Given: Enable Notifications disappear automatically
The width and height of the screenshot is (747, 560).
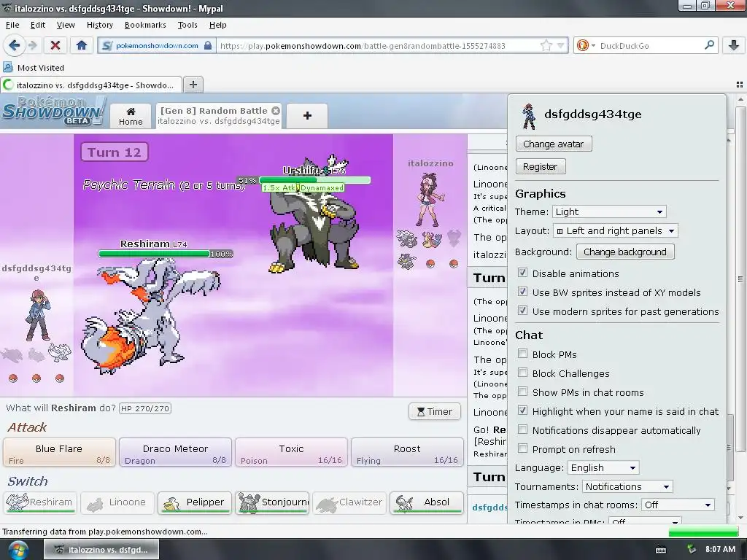Looking at the screenshot, I should tap(522, 429).
